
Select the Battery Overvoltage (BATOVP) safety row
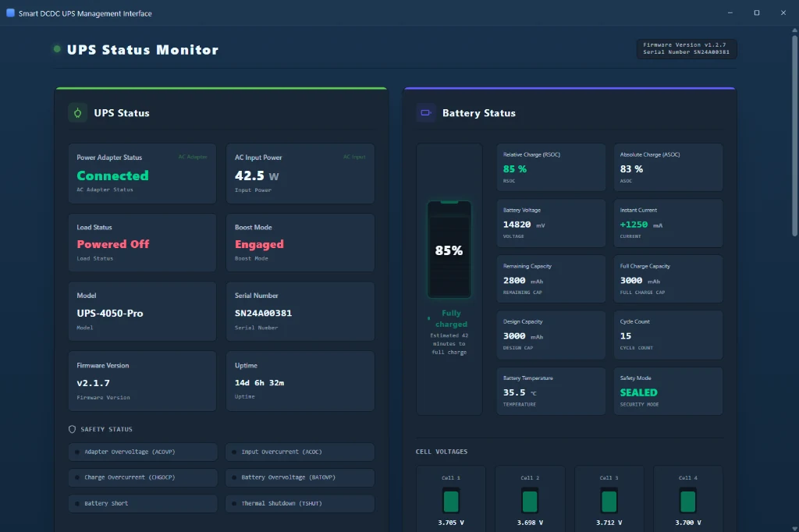300,477
